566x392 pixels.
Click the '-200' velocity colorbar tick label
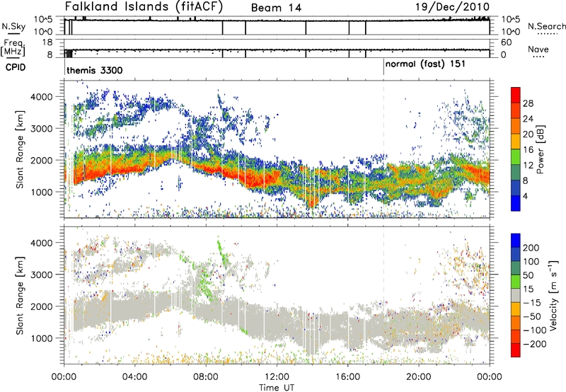pos(534,344)
